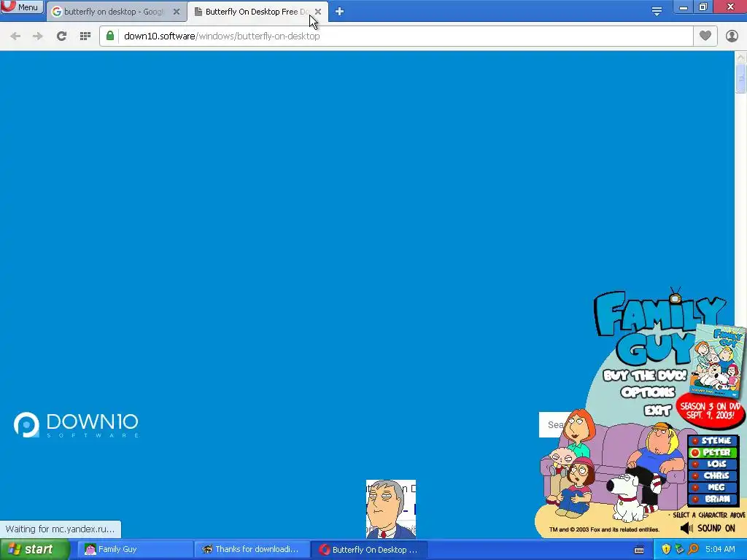Screen dimensions: 747x560
Task: Open Options in the Family Guy window
Action: [648, 392]
